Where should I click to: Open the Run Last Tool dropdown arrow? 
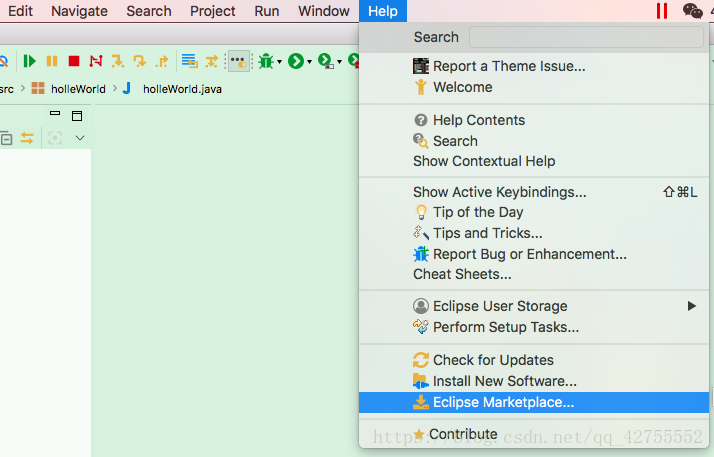tap(339, 62)
